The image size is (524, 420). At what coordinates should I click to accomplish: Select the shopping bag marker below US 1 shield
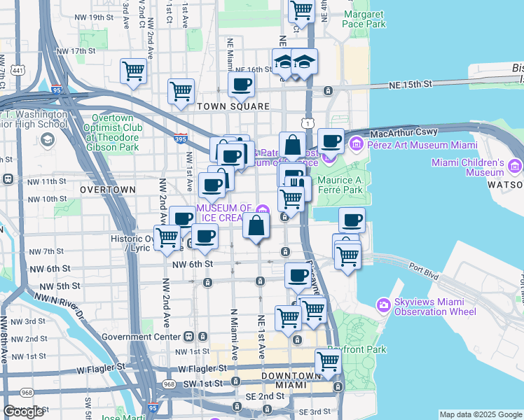pyautogui.click(x=292, y=145)
